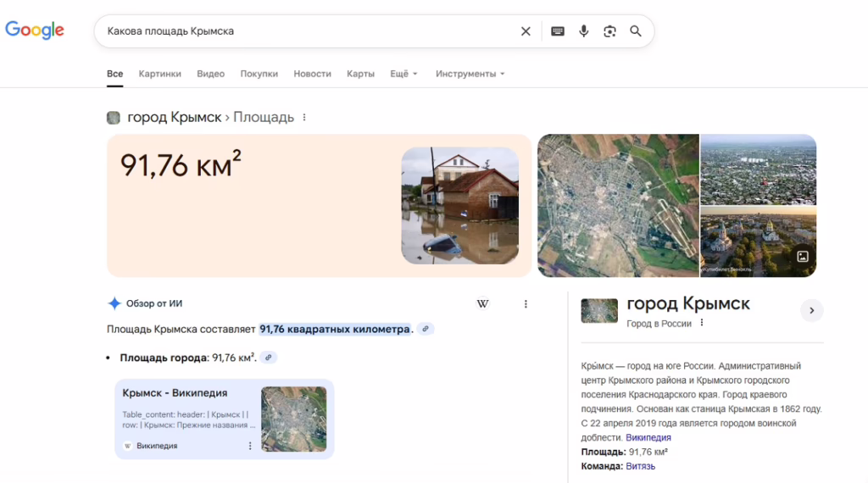
Task: Select the Все tab
Action: (114, 74)
